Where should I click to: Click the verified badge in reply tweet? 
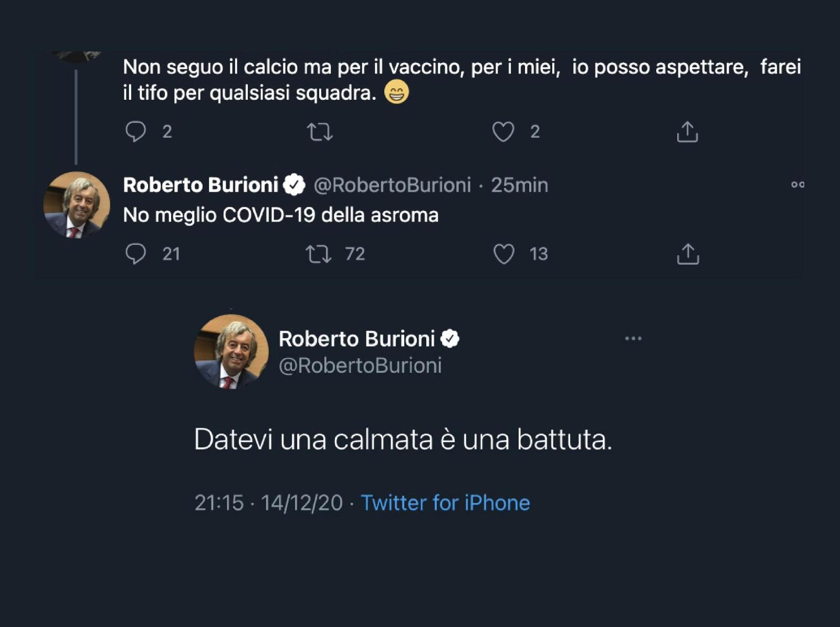(294, 185)
